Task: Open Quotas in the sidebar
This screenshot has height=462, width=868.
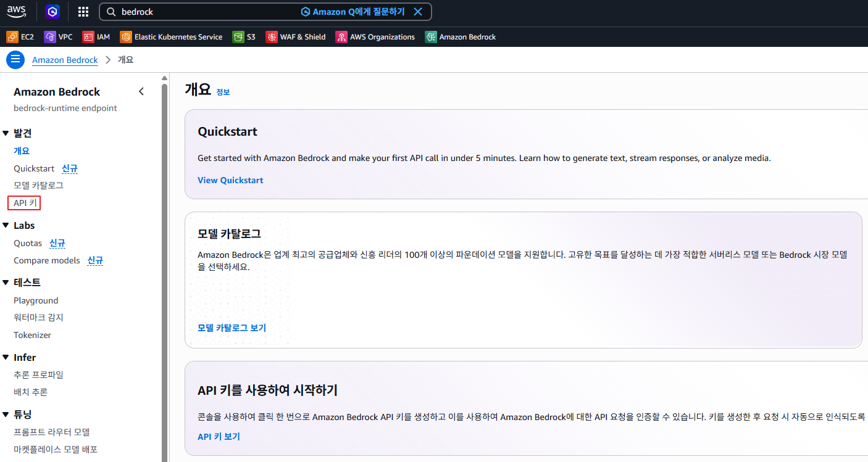Action: click(x=28, y=243)
